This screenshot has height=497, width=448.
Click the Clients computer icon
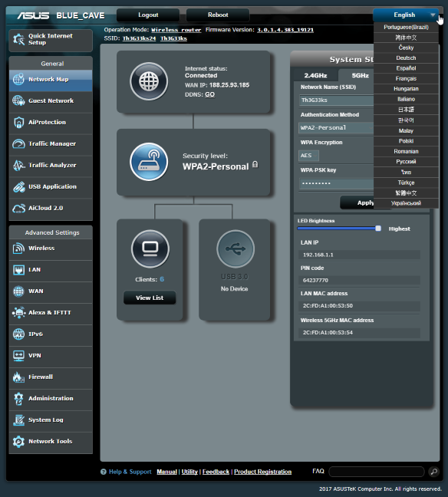(x=150, y=248)
